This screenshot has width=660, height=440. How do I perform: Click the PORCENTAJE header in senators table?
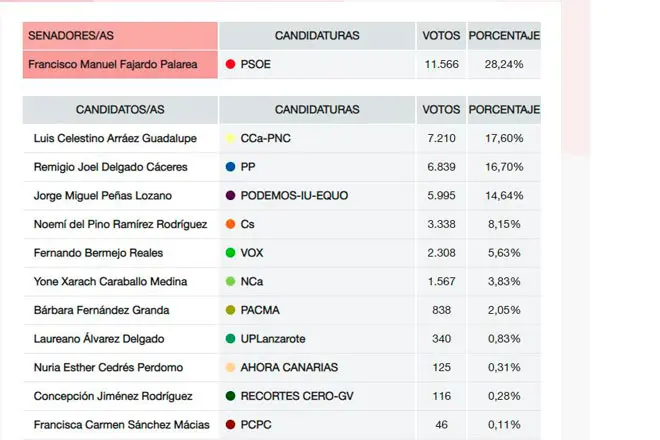504,36
